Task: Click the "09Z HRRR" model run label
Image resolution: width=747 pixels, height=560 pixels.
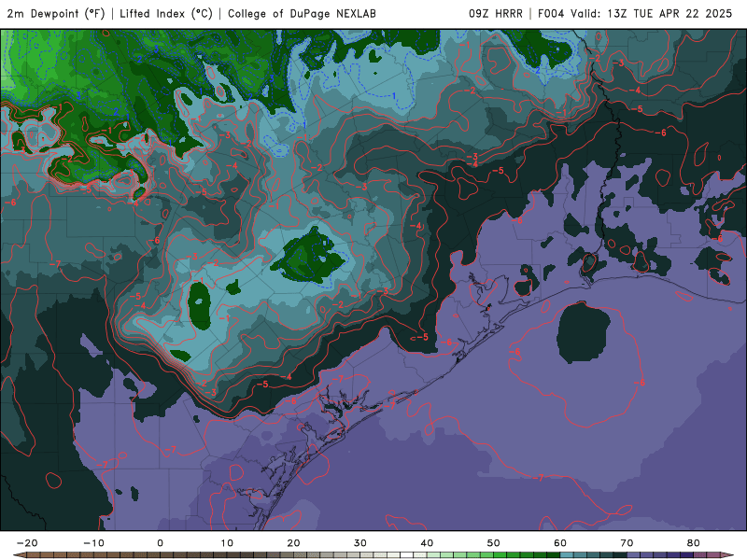Action: (496, 14)
